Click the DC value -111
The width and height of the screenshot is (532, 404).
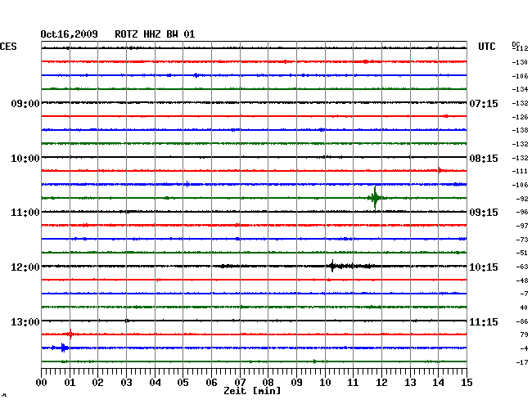pos(520,171)
